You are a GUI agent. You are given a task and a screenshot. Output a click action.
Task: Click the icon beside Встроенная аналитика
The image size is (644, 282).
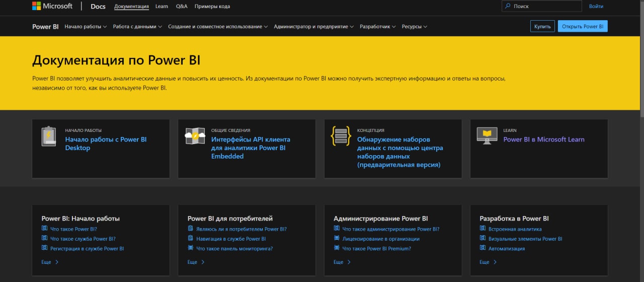point(482,229)
